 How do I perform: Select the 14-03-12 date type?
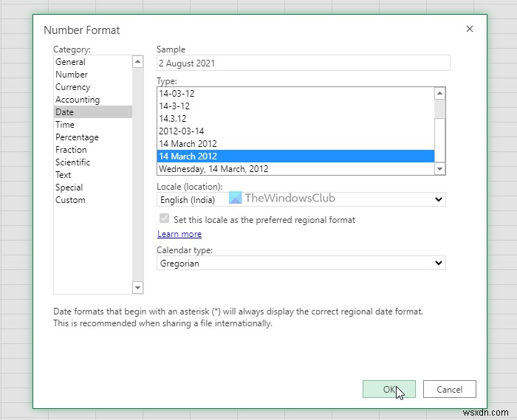tap(295, 94)
